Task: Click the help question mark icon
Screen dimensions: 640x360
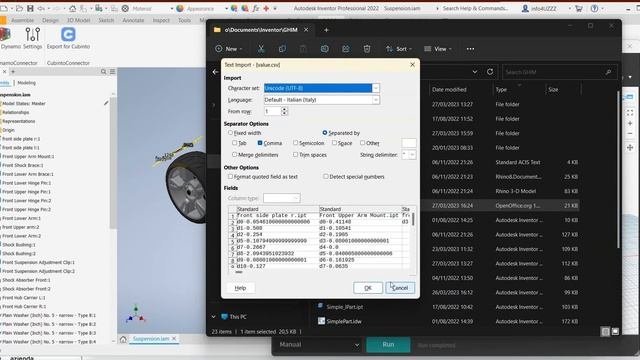Action: coord(595,8)
